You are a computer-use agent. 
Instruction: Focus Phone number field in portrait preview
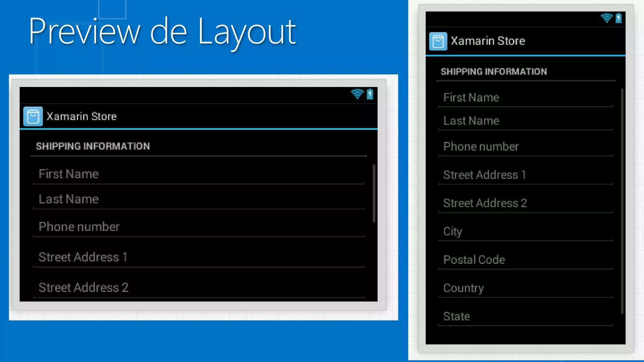[525, 147]
